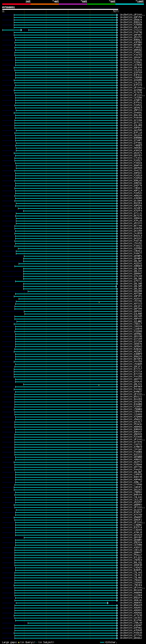The image size is (146, 644).
Task: Select the UniRef100_Q6UQ12 label
Action: pyautogui.click(x=131, y=638)
